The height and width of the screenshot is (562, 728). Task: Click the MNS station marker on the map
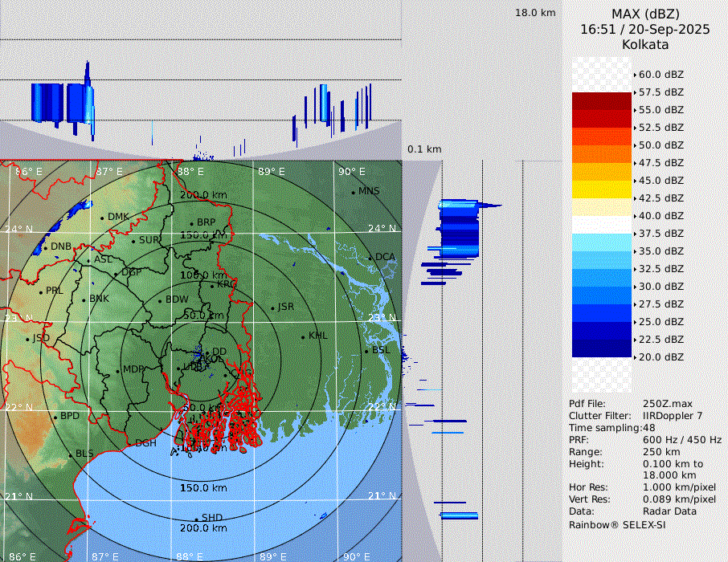(354, 192)
